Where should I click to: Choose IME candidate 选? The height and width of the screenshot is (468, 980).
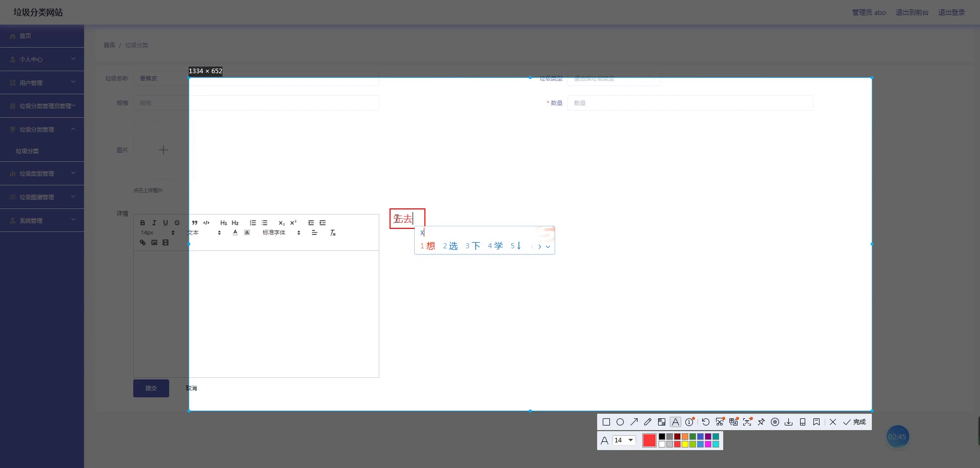coord(451,246)
